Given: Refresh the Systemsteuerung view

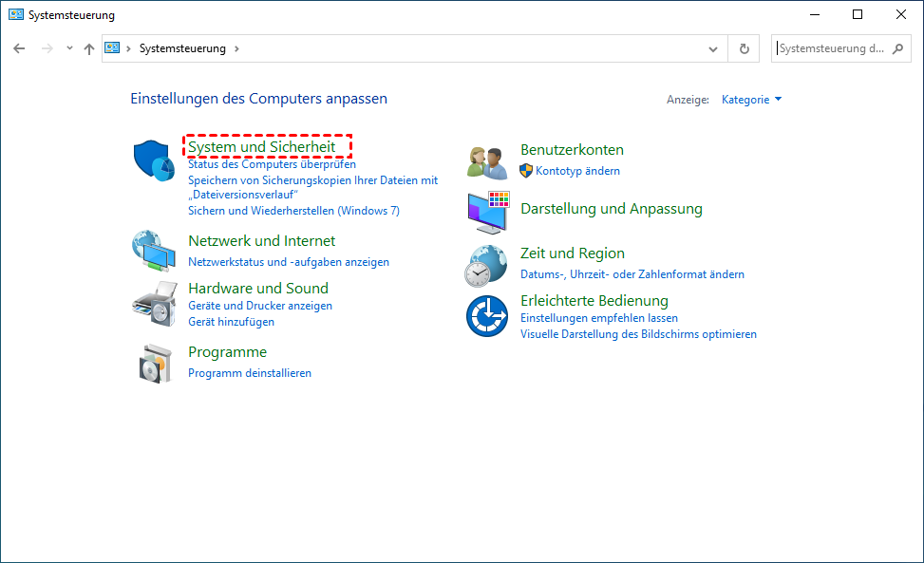Looking at the screenshot, I should 745,48.
